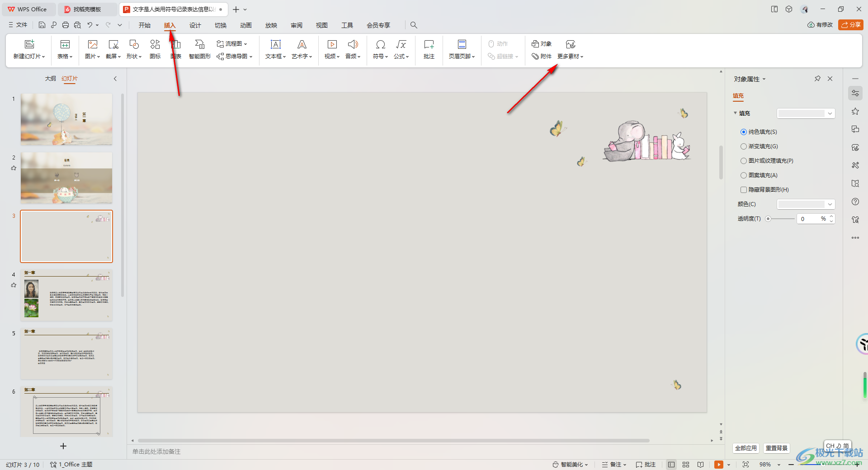
Task: Click the 全部应用 apply all button
Action: (745, 448)
